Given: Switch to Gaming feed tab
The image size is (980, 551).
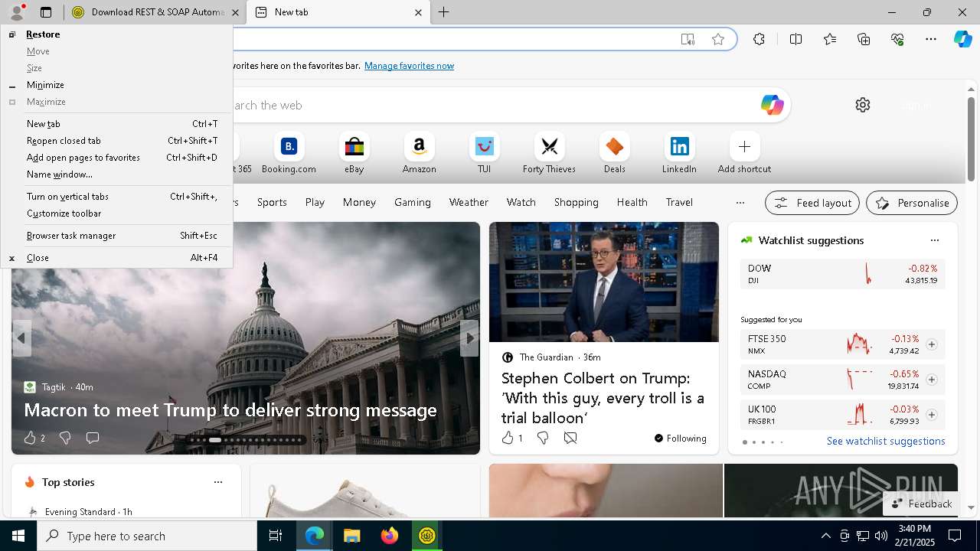Looking at the screenshot, I should (412, 202).
